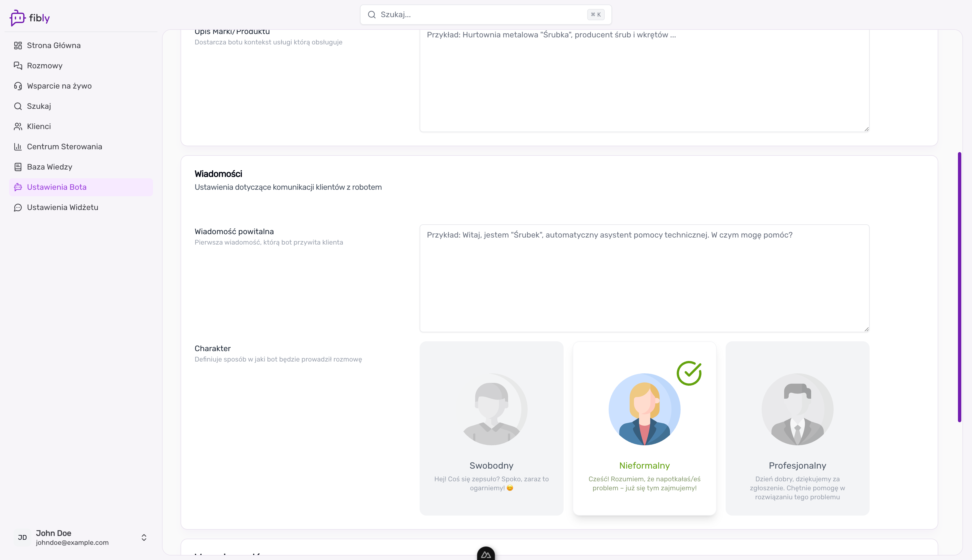Click 'Definiuje sposób w jaki bot będzie prowadził rozmowę'
Screen dimensions: 972x560
tap(278, 359)
